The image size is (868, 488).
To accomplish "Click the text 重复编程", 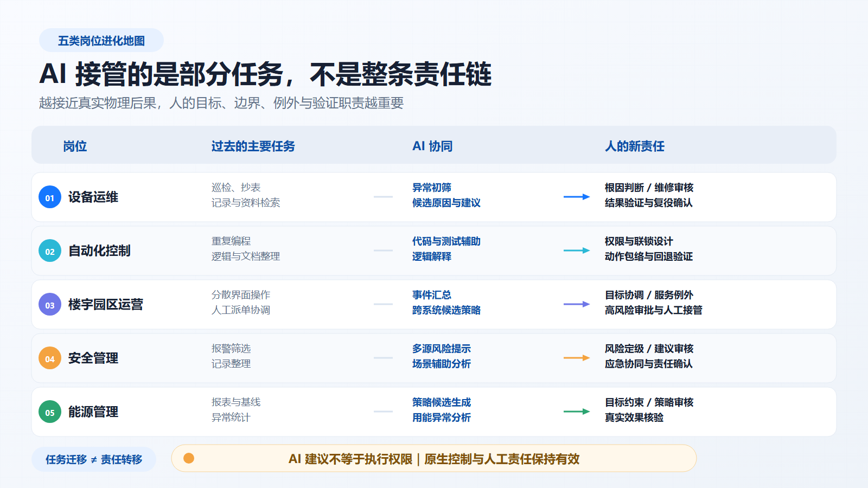I will 231,241.
